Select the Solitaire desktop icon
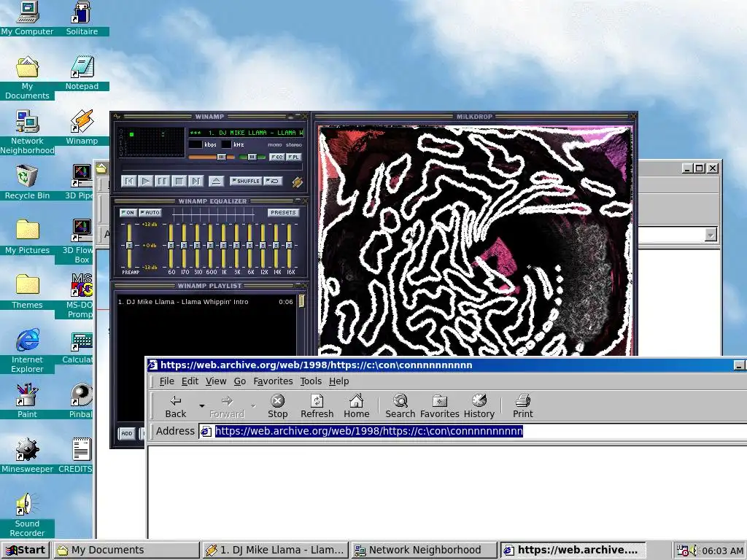747x560 pixels. pos(82,18)
